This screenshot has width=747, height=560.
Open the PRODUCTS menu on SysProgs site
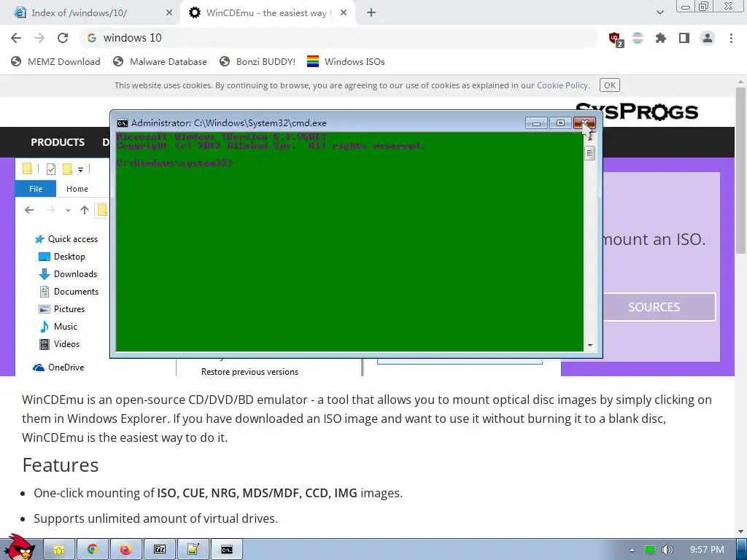pyautogui.click(x=58, y=142)
